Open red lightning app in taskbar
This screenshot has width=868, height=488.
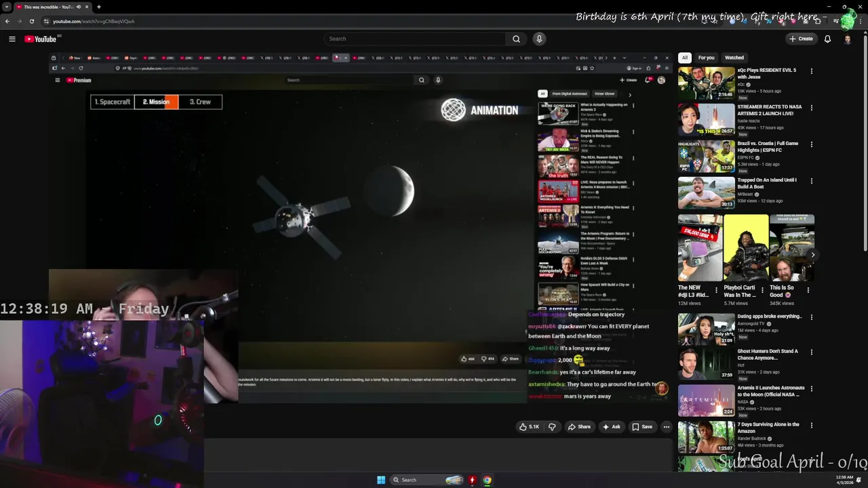pos(472,480)
